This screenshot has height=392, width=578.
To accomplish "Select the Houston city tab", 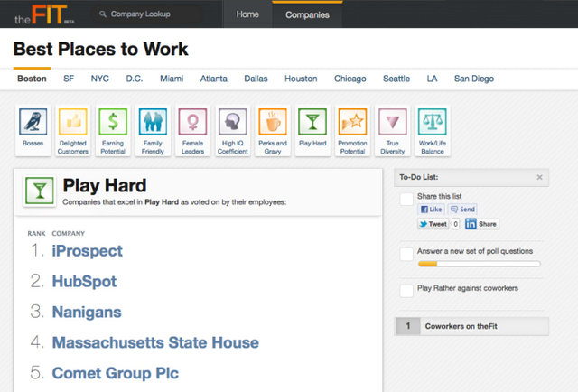I will (x=301, y=79).
